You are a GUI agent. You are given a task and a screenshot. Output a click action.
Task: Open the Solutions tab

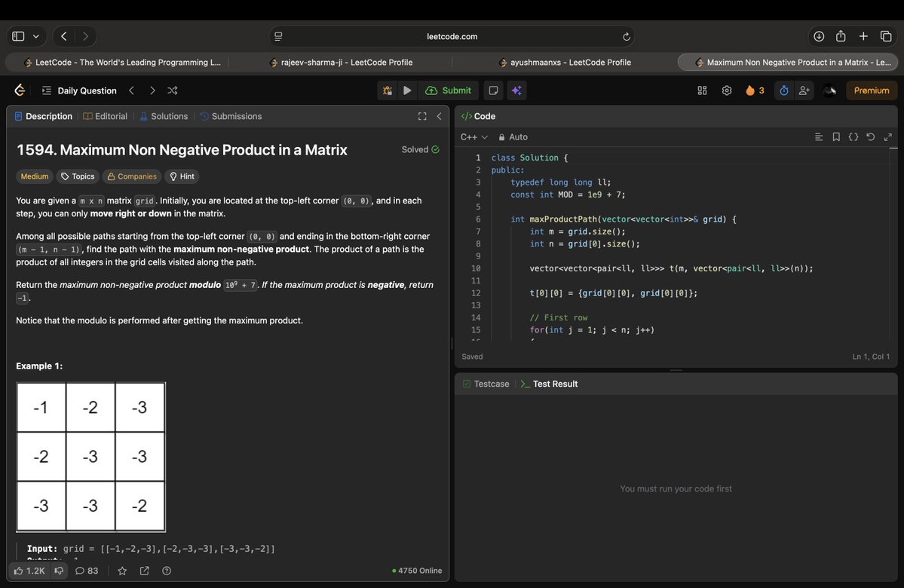(x=164, y=116)
